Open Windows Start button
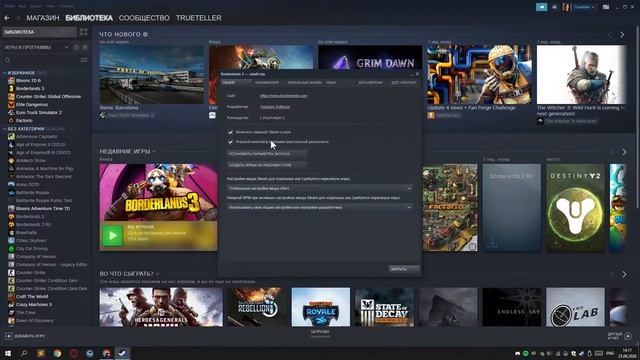Image resolution: width=640 pixels, height=360 pixels. click(x=8, y=353)
